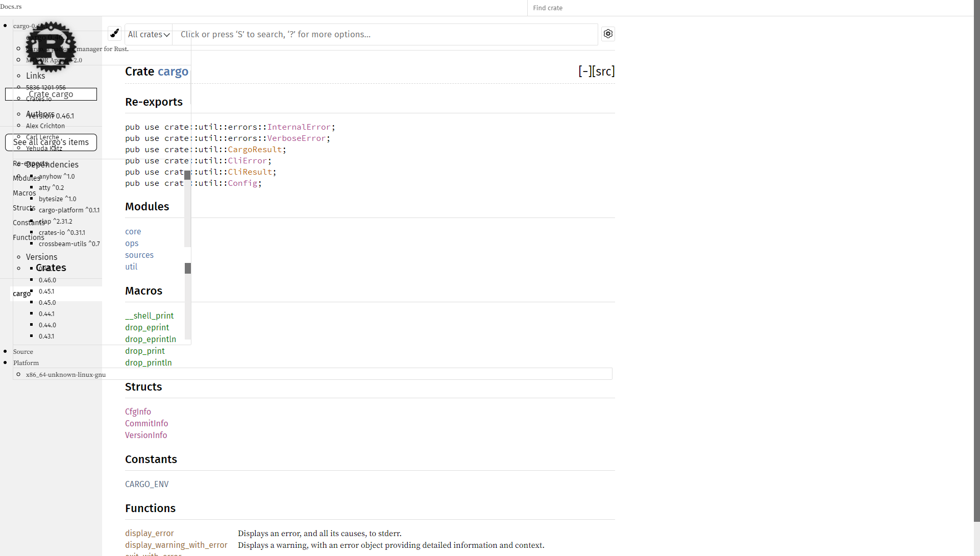
Task: Open the drop_eprint macro
Action: (x=147, y=327)
